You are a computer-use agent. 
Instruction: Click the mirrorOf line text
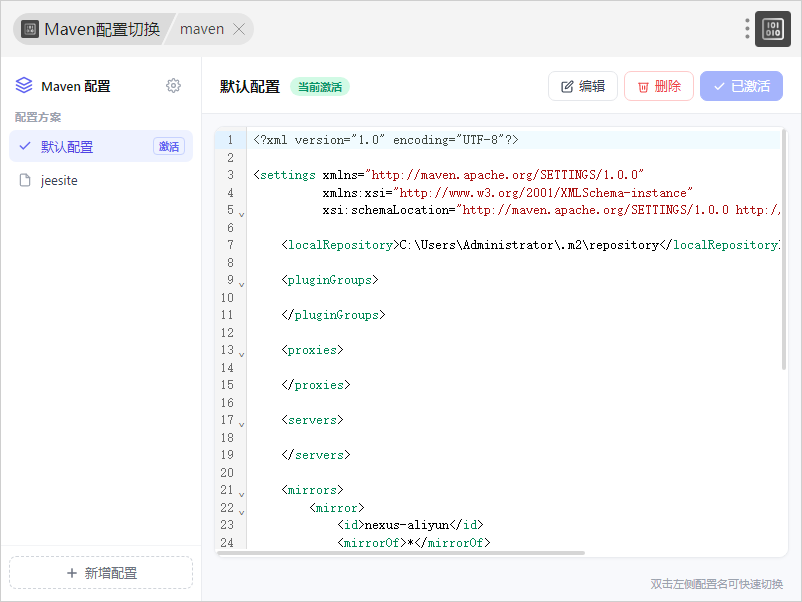coord(414,542)
